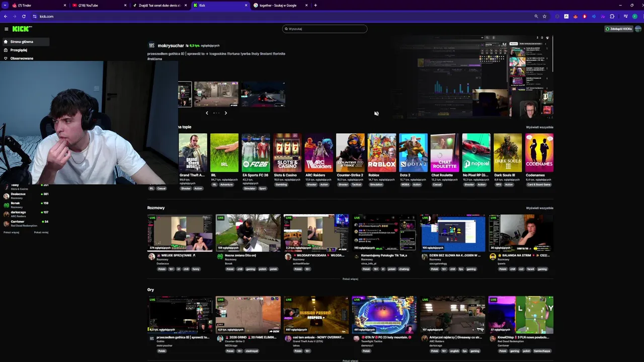This screenshot has width=644, height=362.
Task: Click the Gambling tag under Slots & Casino
Action: coord(281,185)
